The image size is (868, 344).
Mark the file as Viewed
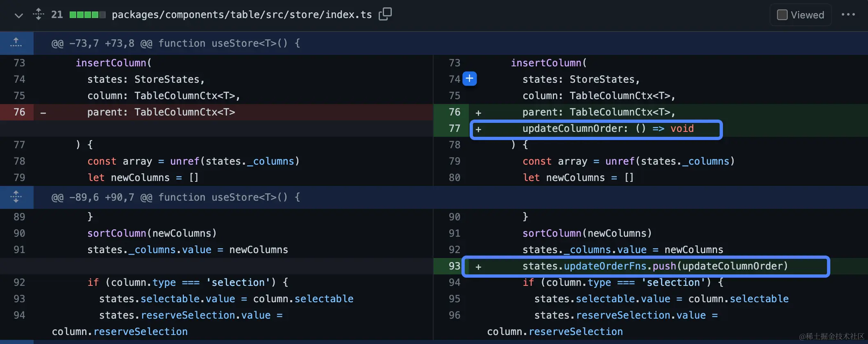point(782,15)
